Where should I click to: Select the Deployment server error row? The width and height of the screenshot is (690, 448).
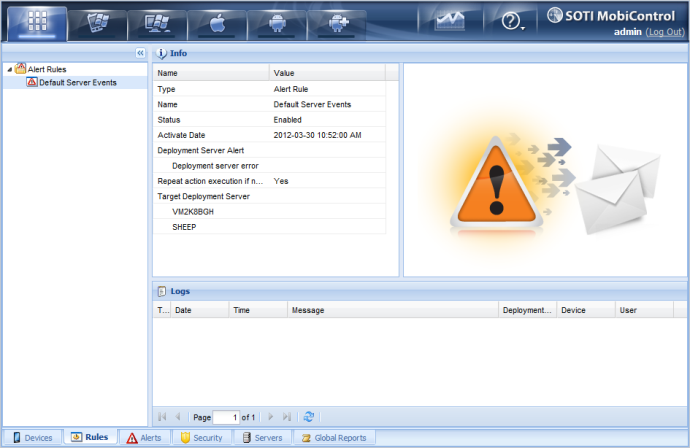pyautogui.click(x=269, y=166)
